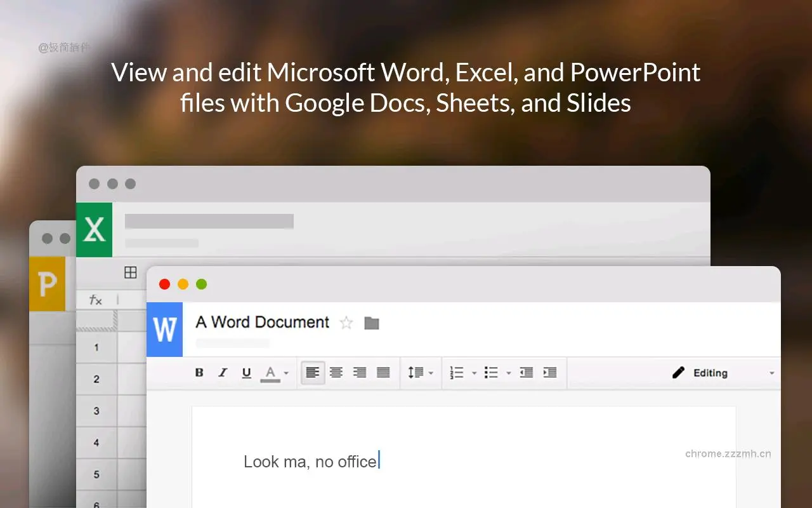Star the document 'A Word Document'
This screenshot has height=508, width=812.
tap(346, 323)
